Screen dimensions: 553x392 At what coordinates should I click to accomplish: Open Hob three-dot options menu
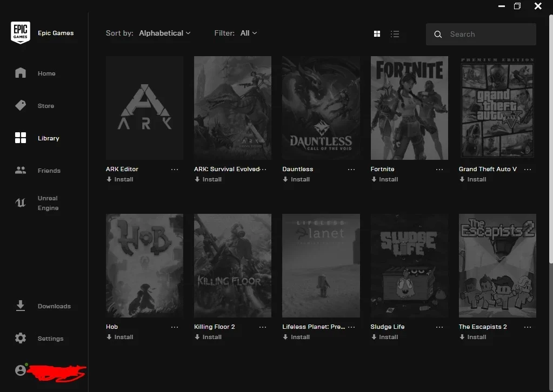pos(175,327)
